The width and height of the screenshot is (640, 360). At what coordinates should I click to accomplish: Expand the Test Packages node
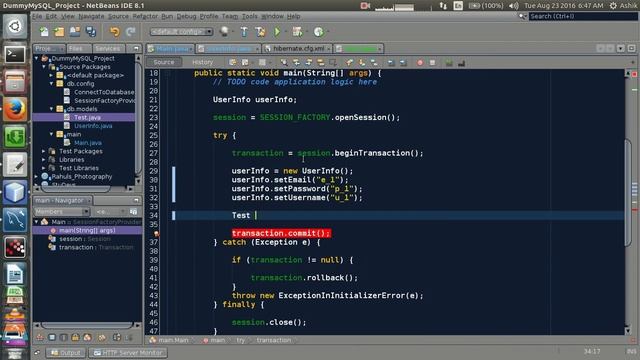pos(44,151)
